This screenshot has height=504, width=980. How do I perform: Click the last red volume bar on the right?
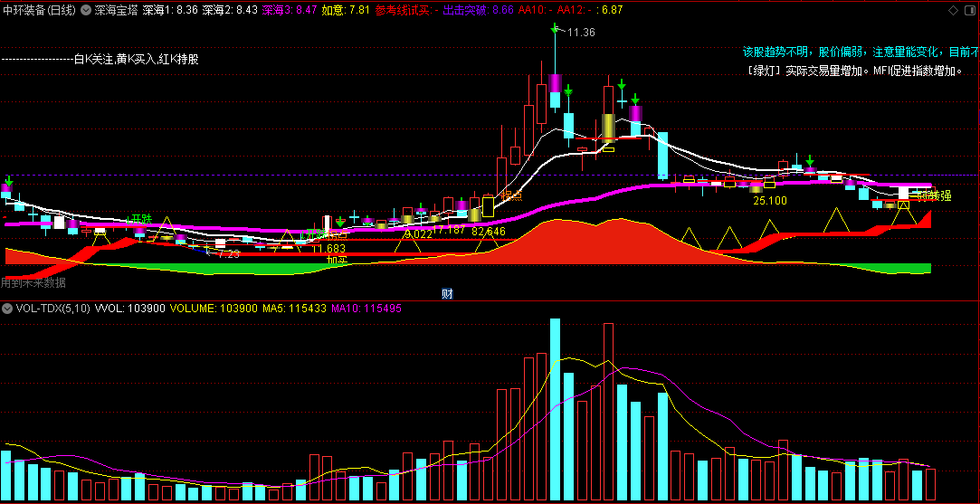(930, 485)
